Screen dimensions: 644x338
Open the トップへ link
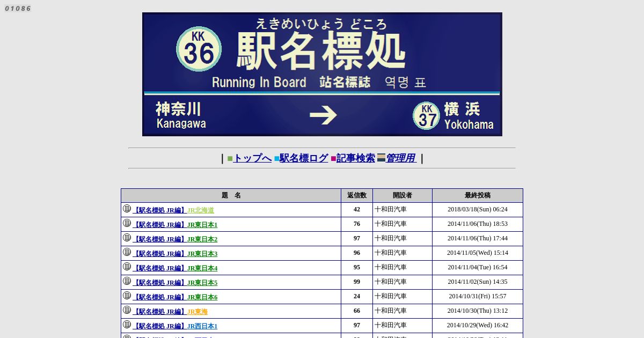252,158
